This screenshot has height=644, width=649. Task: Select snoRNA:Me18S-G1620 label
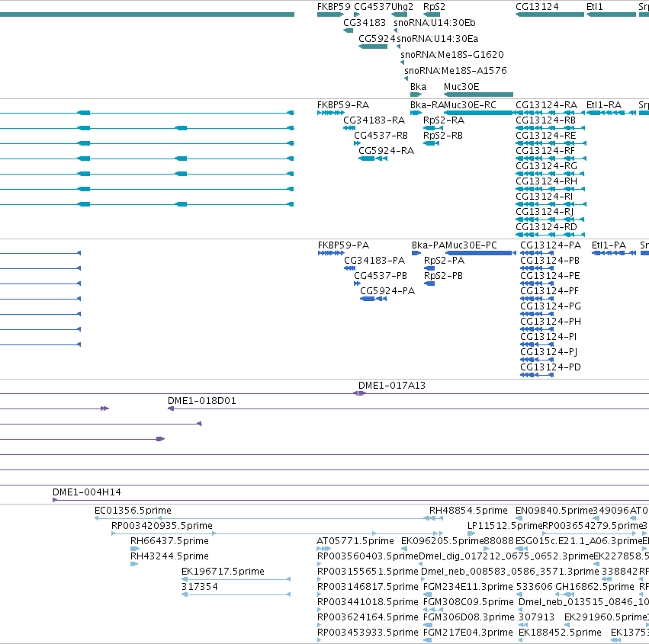pos(452,55)
